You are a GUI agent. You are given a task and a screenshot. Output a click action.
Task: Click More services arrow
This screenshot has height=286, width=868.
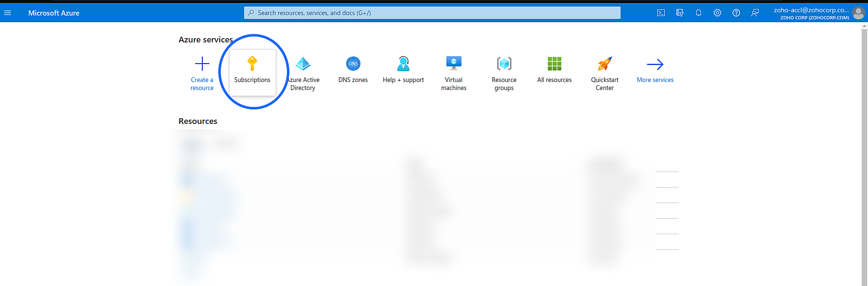[x=655, y=65]
